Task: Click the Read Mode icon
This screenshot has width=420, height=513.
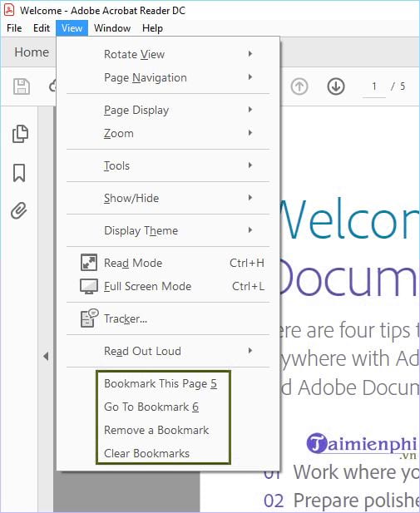Action: point(89,263)
